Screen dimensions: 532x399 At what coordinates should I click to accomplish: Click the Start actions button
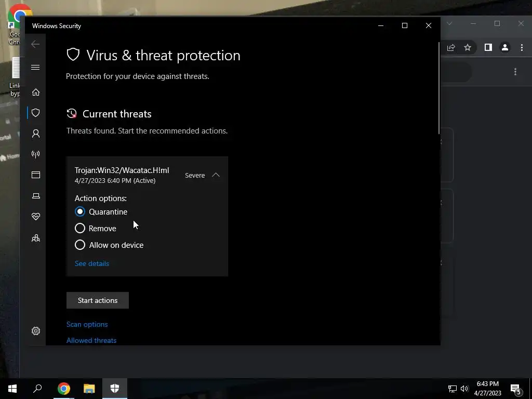(x=97, y=300)
